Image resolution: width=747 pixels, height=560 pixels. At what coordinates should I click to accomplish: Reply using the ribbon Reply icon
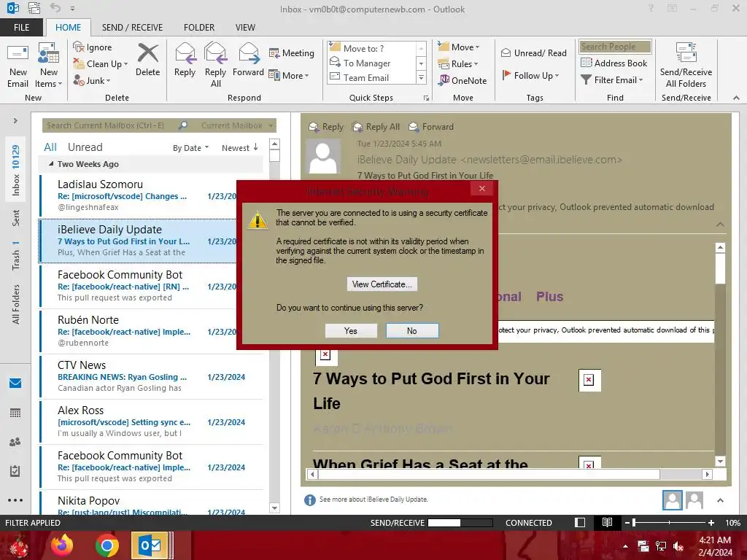pos(185,61)
